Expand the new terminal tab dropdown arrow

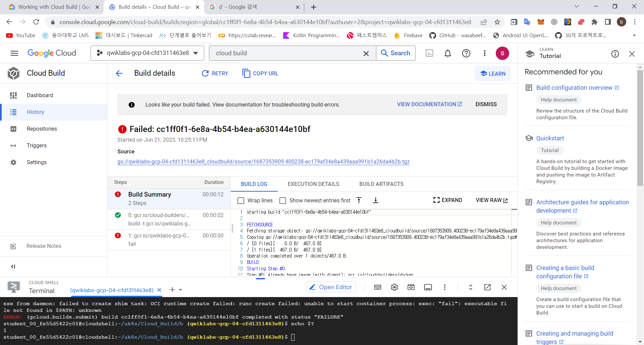(x=180, y=290)
